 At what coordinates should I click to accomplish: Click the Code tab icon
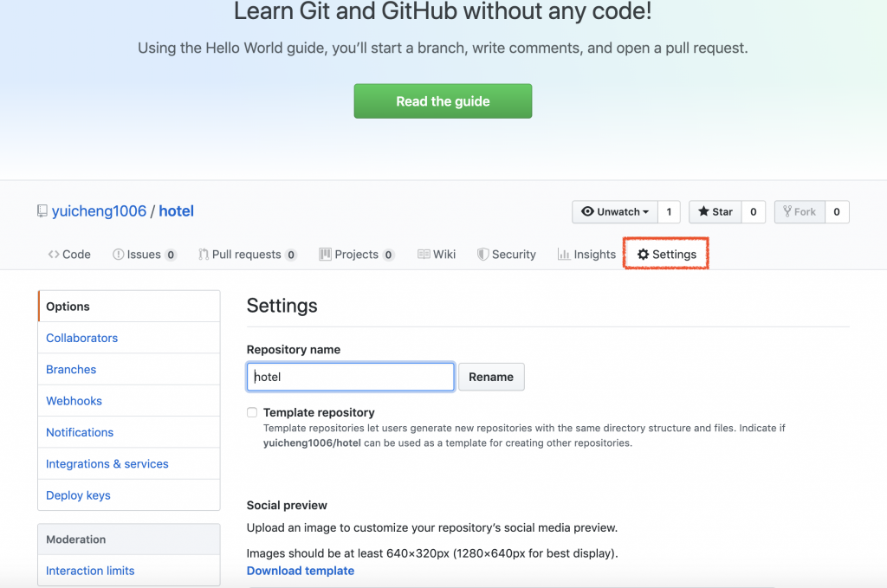(x=54, y=255)
